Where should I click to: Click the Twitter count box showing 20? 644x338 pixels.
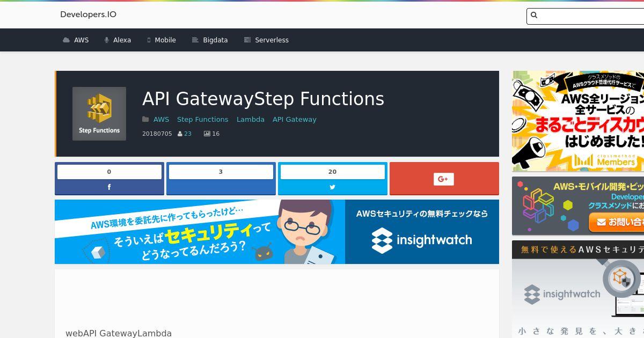pos(333,172)
